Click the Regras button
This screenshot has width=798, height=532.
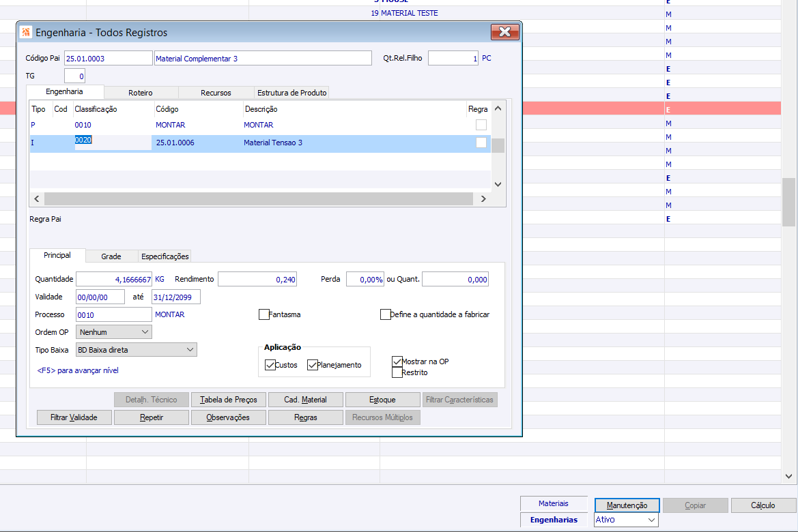pos(305,417)
